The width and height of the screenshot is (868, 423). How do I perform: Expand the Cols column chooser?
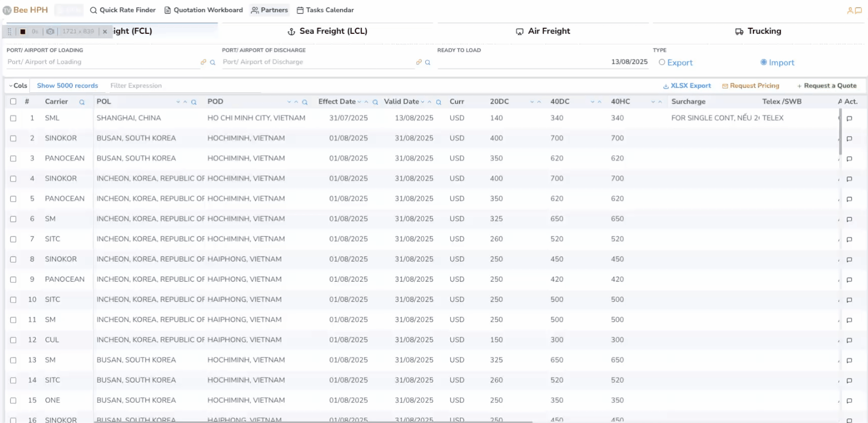(x=18, y=86)
